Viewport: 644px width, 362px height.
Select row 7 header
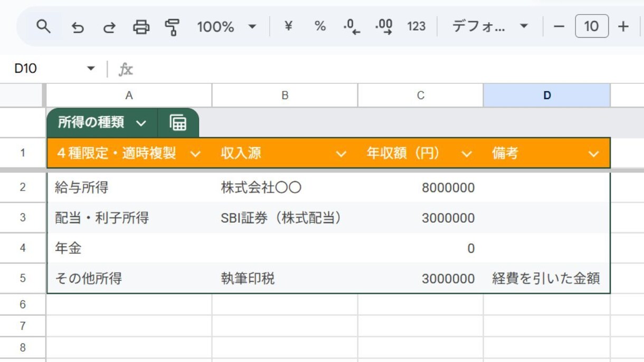23,326
